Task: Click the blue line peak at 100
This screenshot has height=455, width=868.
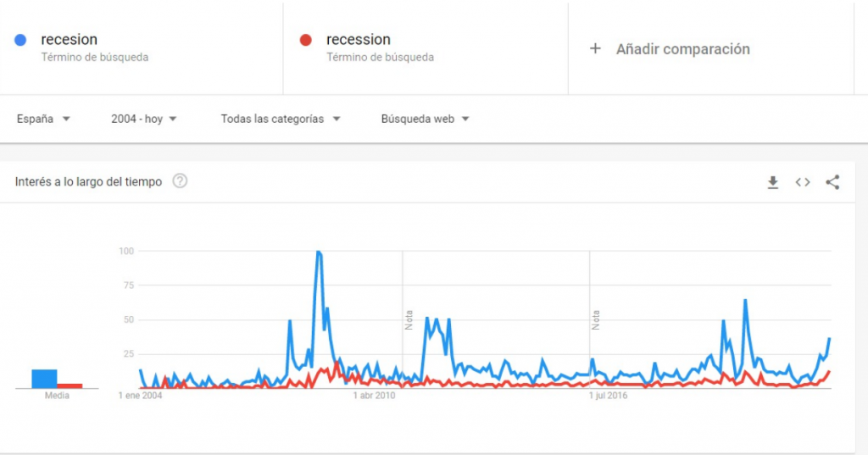Action: click(318, 252)
